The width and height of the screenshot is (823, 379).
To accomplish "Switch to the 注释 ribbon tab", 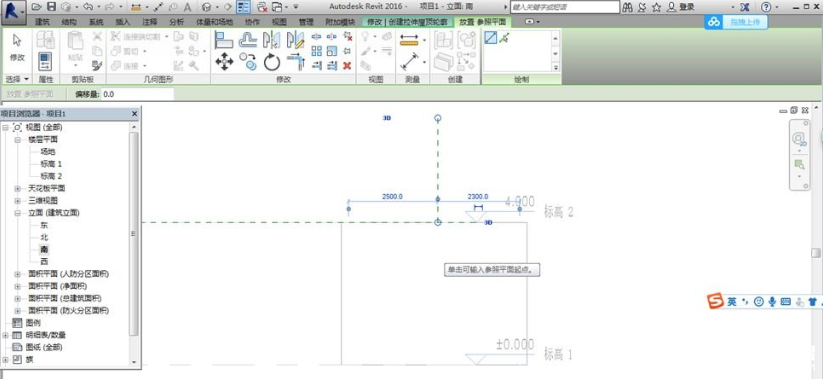I will click(x=150, y=22).
